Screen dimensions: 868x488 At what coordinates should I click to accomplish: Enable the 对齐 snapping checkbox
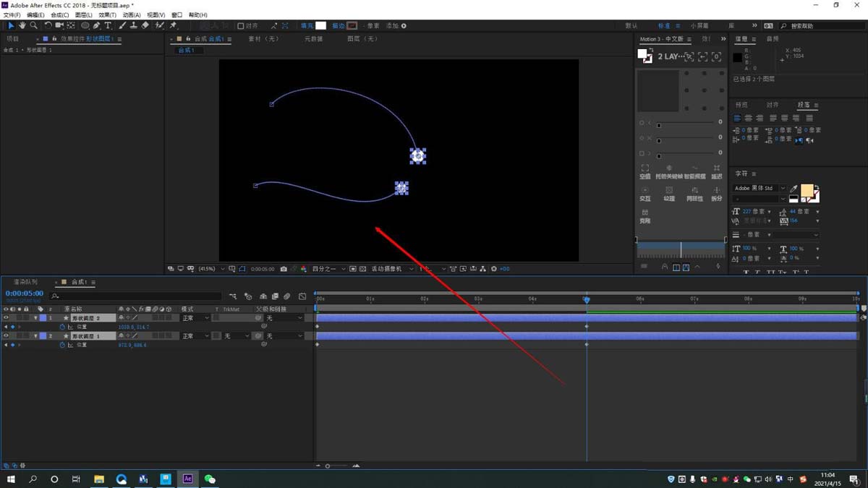(x=241, y=26)
